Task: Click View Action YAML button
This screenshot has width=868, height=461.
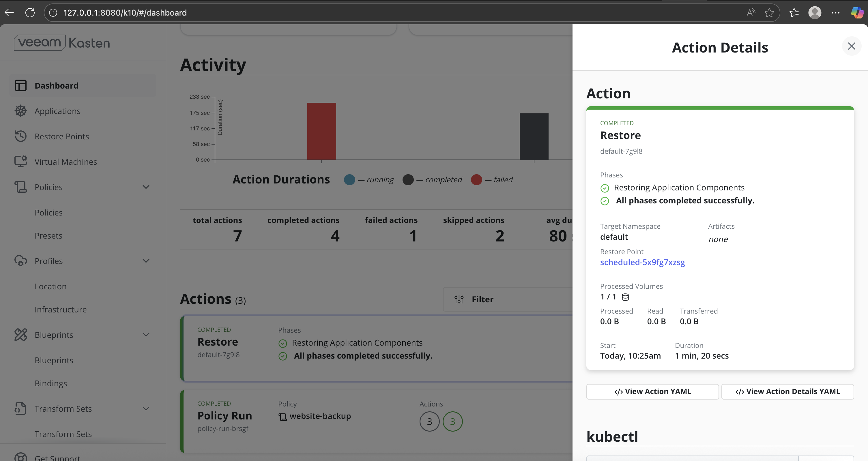Action: 652,391
